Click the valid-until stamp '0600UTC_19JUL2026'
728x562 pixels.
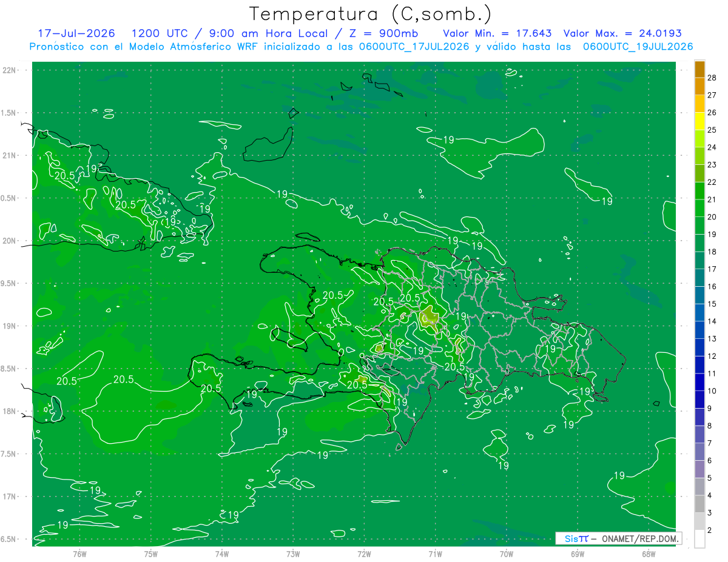638,47
